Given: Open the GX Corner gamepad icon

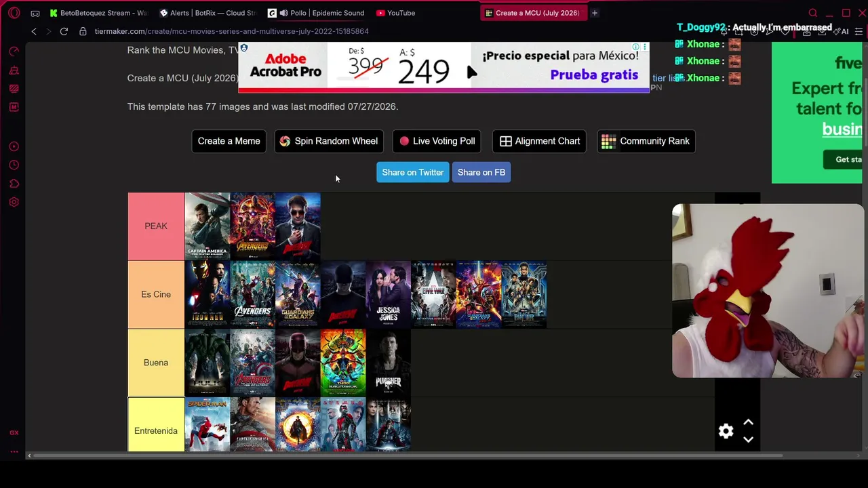Looking at the screenshot, I should click(35, 13).
